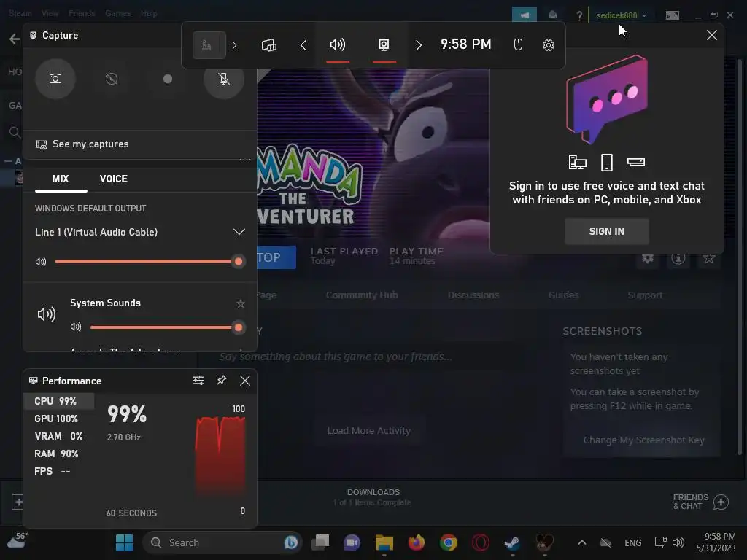Start recording with the round record button

click(x=168, y=79)
